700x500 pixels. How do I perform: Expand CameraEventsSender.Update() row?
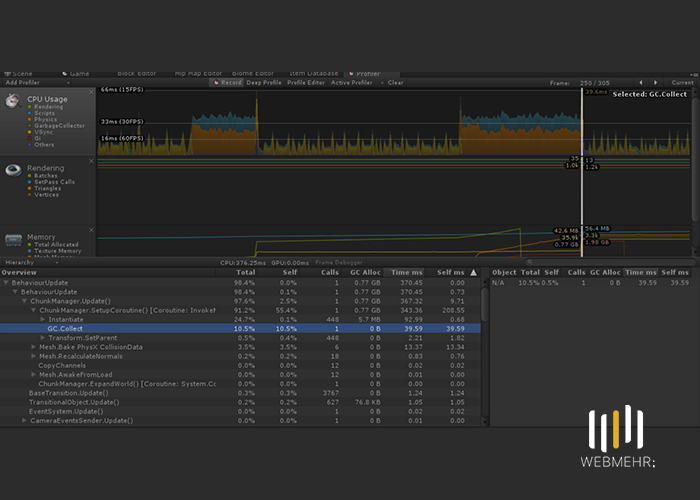point(25,421)
